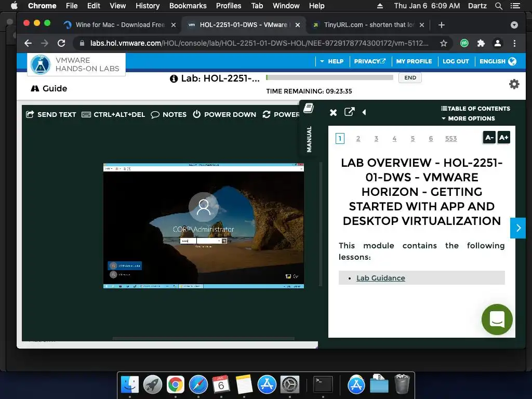
Task: Click the lab info icon
Action: coord(174,79)
